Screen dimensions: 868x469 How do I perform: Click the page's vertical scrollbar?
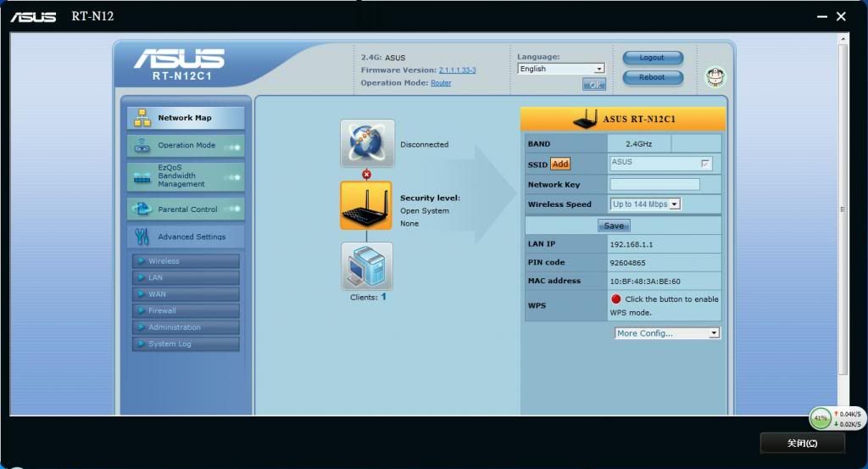(842, 209)
